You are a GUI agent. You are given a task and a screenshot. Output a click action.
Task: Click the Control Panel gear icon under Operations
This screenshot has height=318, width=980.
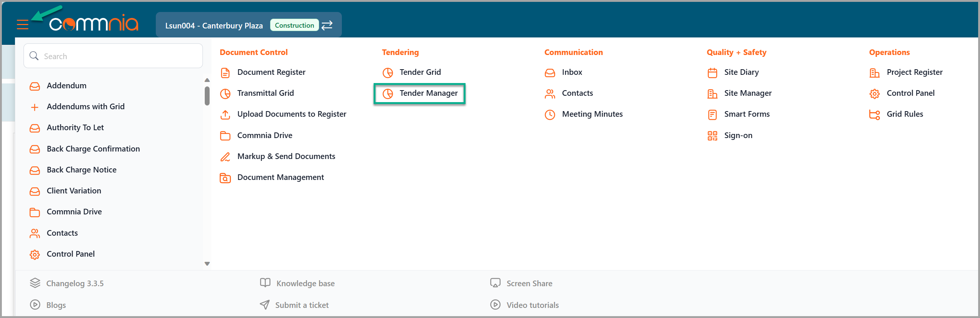[x=875, y=94]
